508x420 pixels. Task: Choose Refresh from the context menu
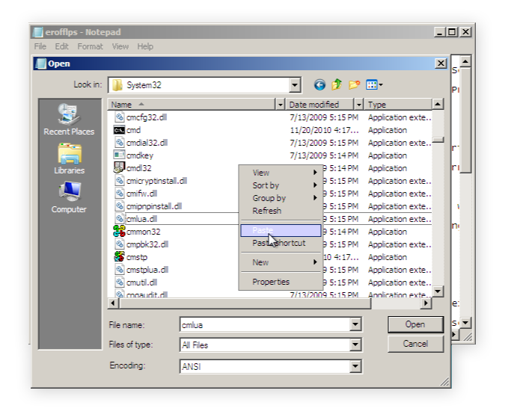click(266, 211)
